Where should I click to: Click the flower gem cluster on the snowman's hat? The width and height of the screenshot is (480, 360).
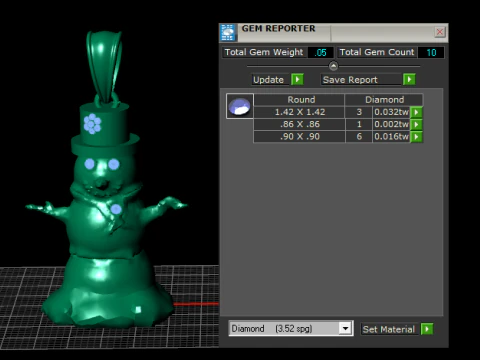point(92,124)
